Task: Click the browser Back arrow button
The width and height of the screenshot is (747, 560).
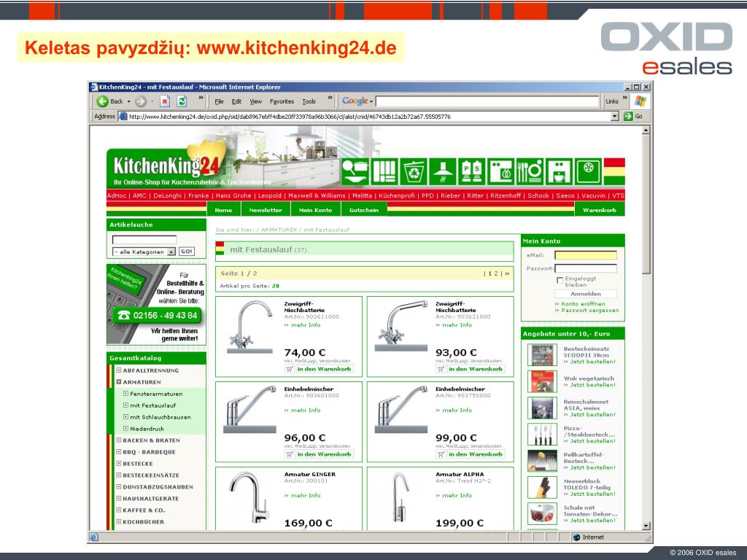Action: 102,101
